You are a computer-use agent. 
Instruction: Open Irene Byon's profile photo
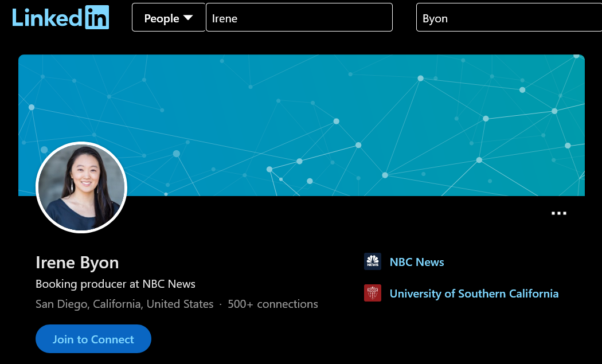81,187
